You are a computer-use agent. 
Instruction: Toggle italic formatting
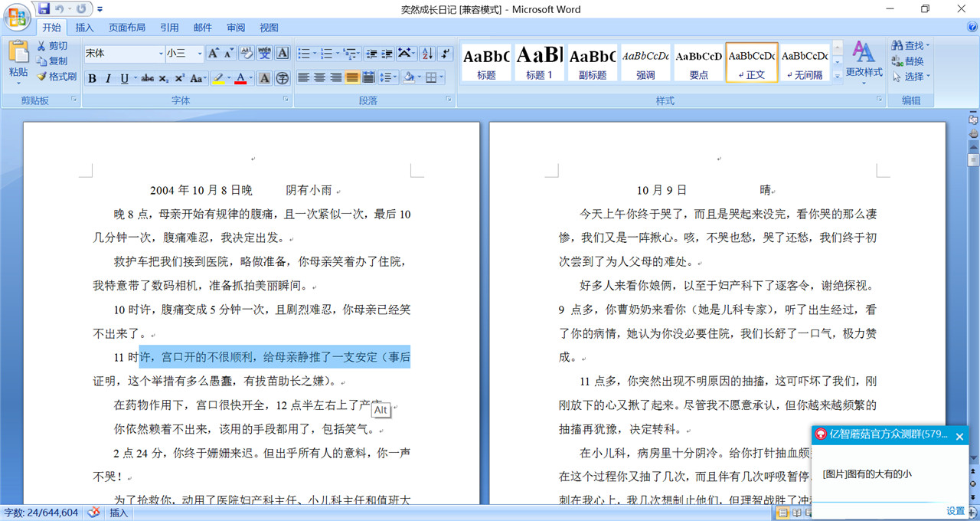coord(108,78)
